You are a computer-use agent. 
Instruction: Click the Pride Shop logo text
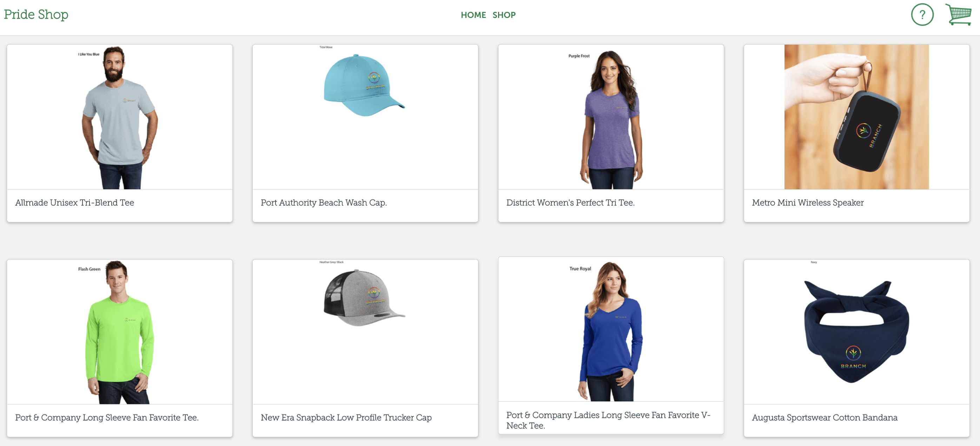(36, 14)
